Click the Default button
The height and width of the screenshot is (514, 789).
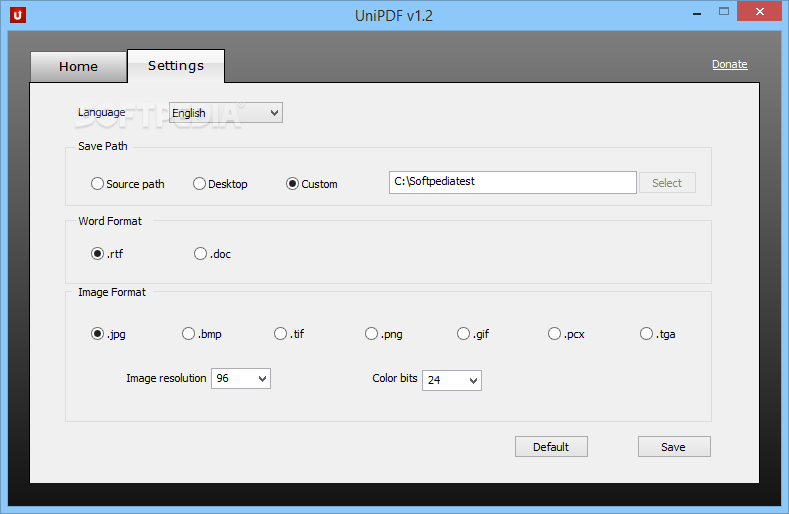[551, 447]
